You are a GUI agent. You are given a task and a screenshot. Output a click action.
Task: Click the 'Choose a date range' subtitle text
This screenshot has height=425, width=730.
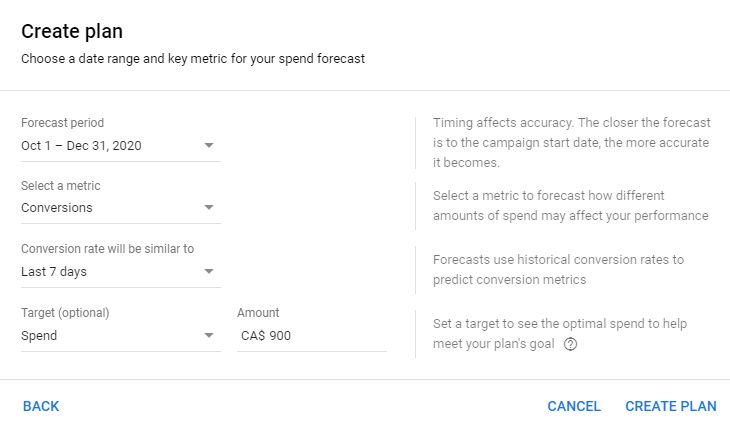193,59
